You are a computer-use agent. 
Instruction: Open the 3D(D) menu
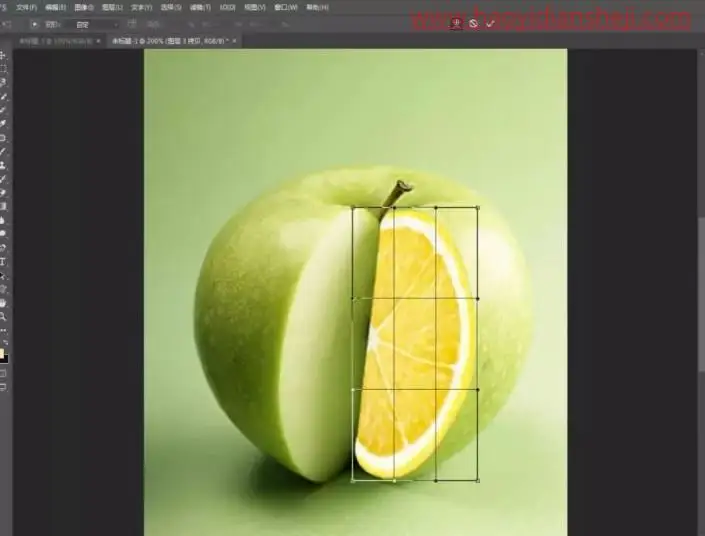tap(228, 8)
